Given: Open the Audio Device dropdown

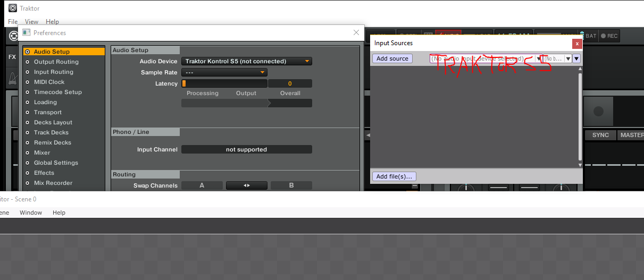Looking at the screenshot, I should pyautogui.click(x=247, y=61).
